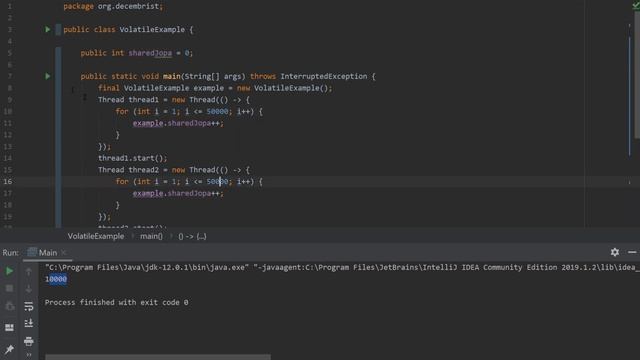Click the selected output value 10000
Screen dimensions: 640x360
pyautogui.click(x=56, y=279)
